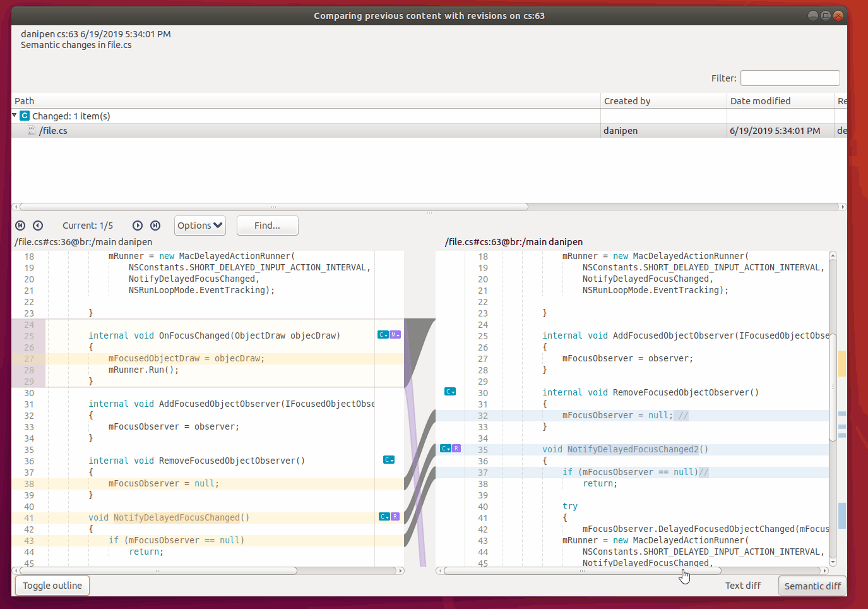
Task: Click the C icon on the Changed group header
Action: pyautogui.click(x=24, y=116)
